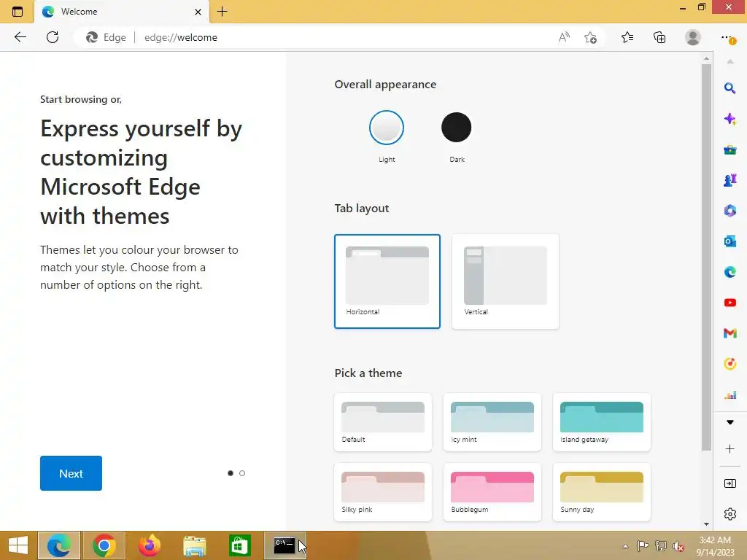Screen dimensions: 747x560
Task: Open Command Prompt from taskbar
Action: [285, 545]
